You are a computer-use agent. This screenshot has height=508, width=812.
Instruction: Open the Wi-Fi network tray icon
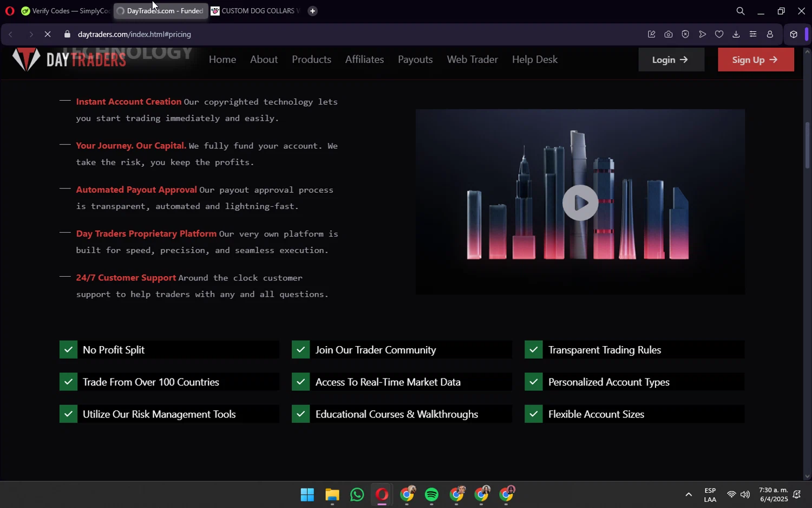click(x=731, y=494)
